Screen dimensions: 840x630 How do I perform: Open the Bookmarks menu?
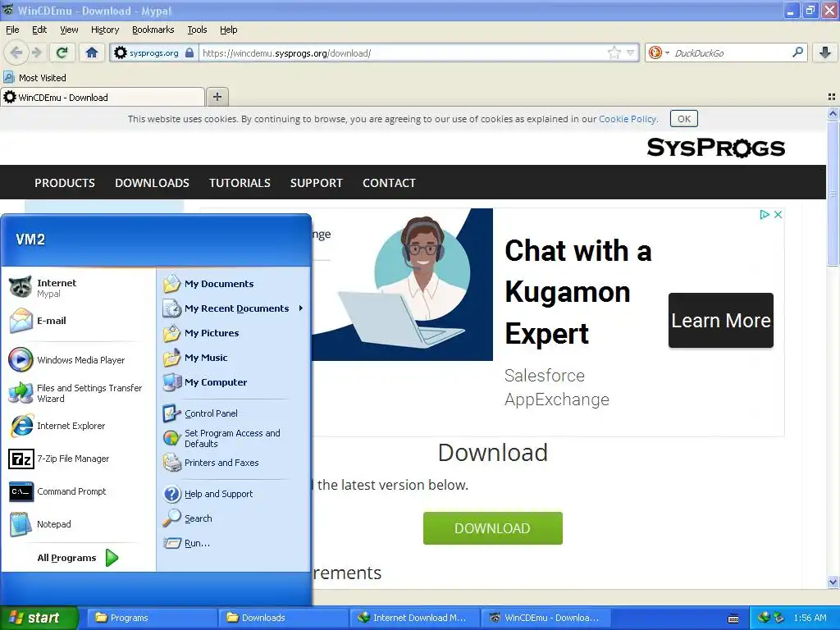[x=153, y=30]
